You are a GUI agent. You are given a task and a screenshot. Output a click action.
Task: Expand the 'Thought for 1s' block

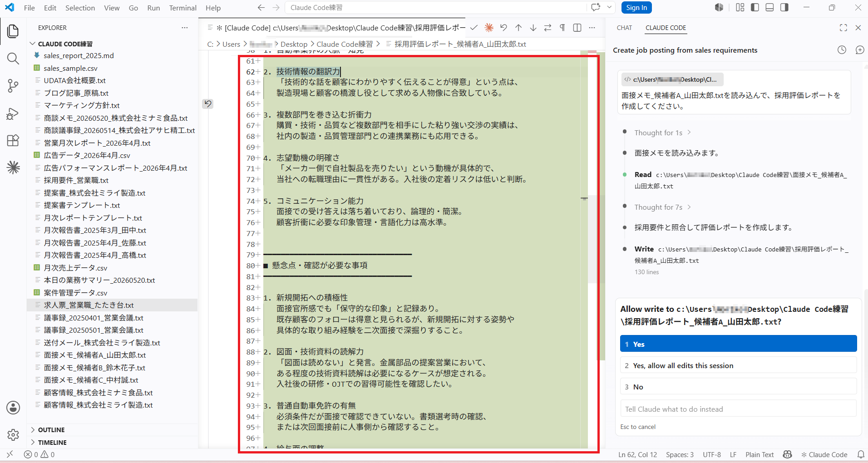tap(663, 133)
